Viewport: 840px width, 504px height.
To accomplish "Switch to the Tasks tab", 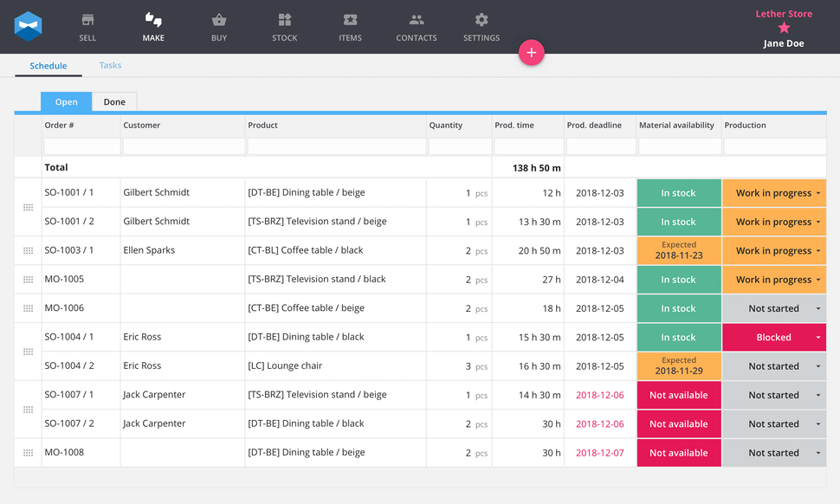I will tap(110, 65).
